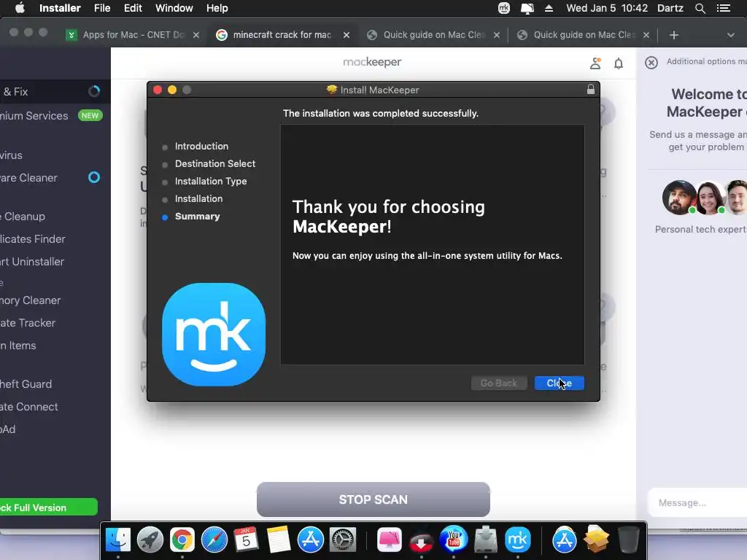
Task: Open the Notification Center list icon
Action: point(723,8)
